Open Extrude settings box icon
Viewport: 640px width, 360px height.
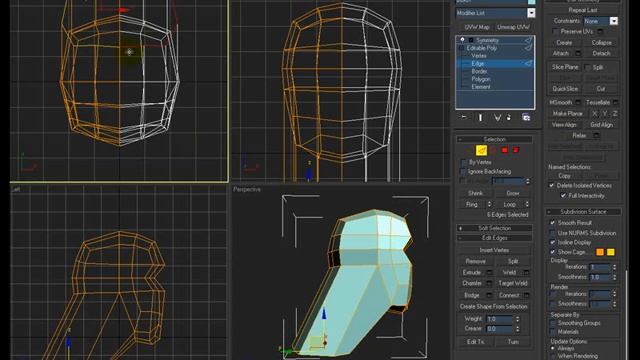click(x=489, y=273)
